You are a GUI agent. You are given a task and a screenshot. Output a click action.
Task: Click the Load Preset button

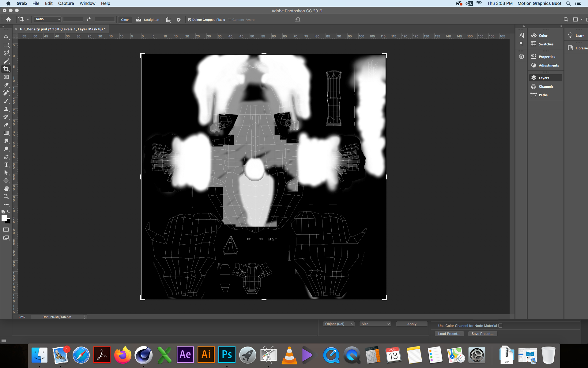(449, 334)
